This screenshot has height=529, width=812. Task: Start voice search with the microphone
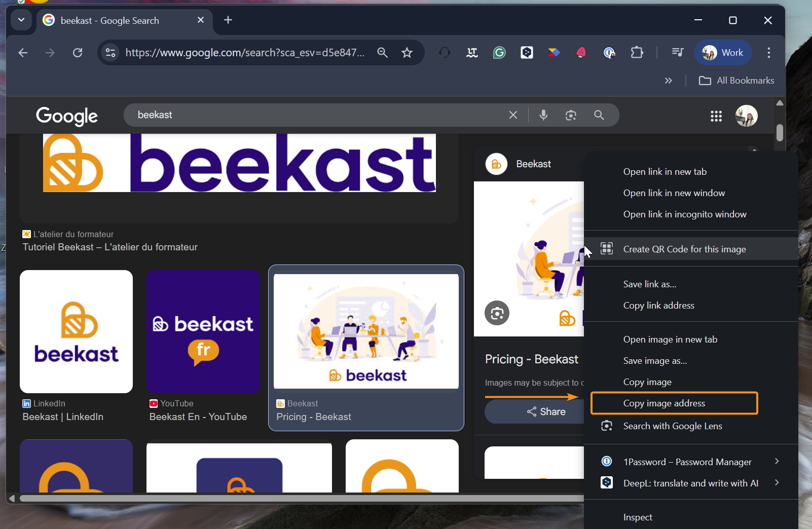543,115
